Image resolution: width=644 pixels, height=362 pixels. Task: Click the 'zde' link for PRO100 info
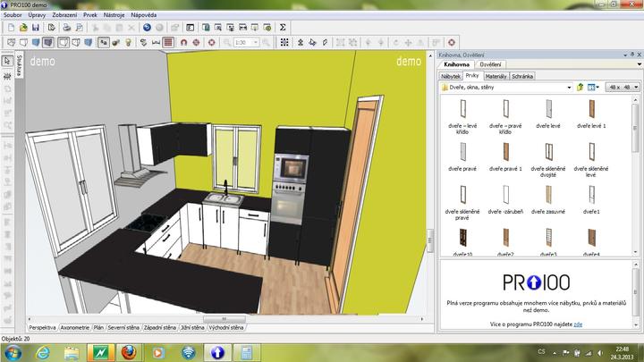coord(578,325)
